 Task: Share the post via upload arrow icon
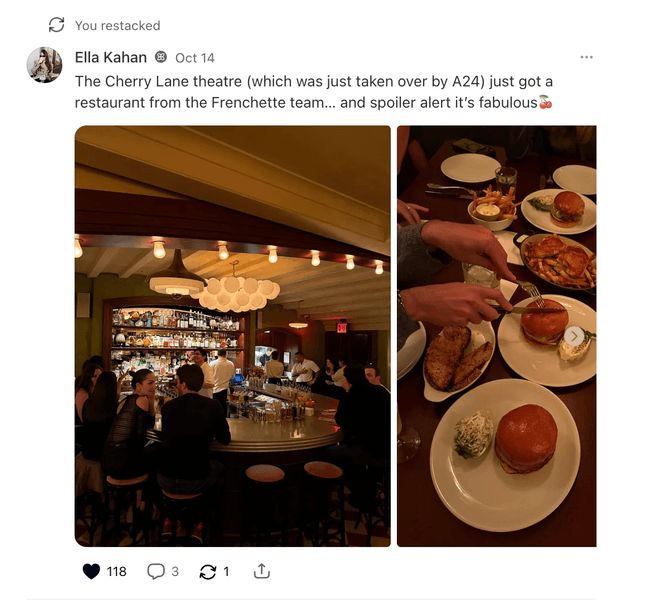pos(262,571)
